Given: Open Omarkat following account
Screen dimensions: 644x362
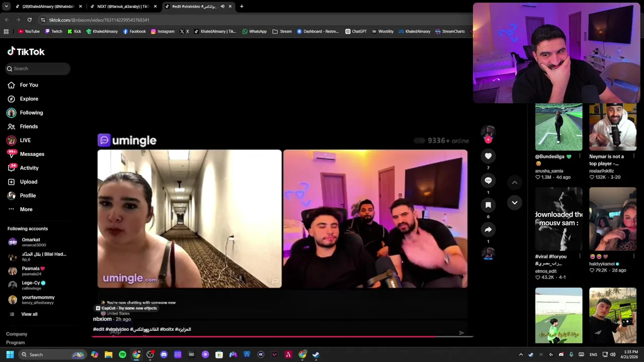Looking at the screenshot, I should 38,242.
